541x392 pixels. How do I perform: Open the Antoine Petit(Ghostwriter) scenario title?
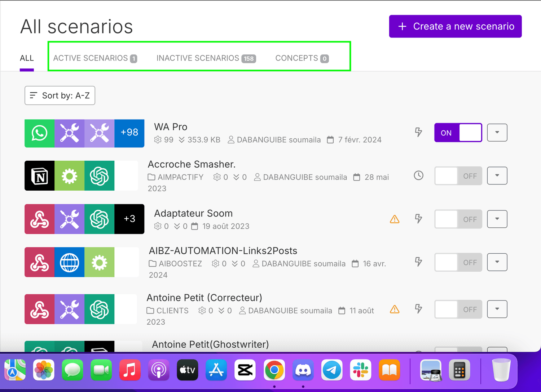(x=210, y=344)
